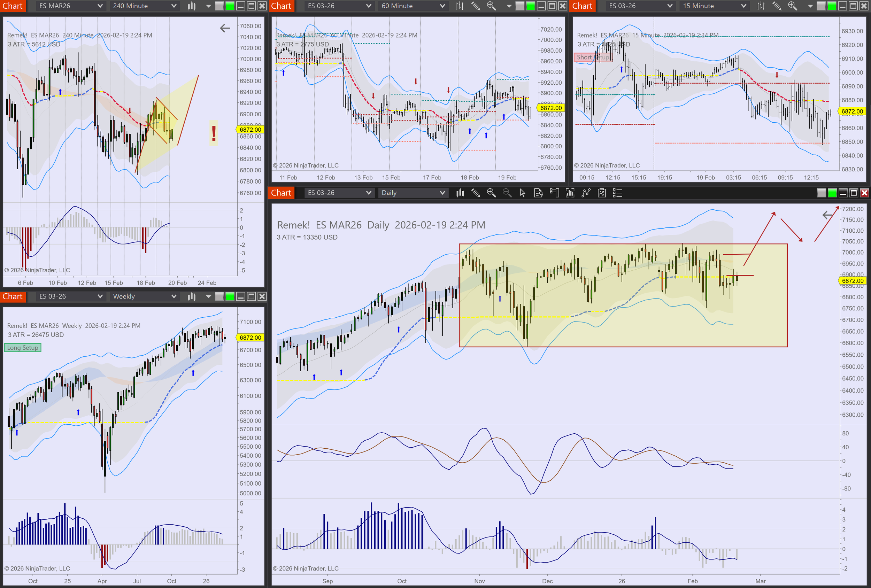Click Chart tab of Weekly window

[13, 296]
